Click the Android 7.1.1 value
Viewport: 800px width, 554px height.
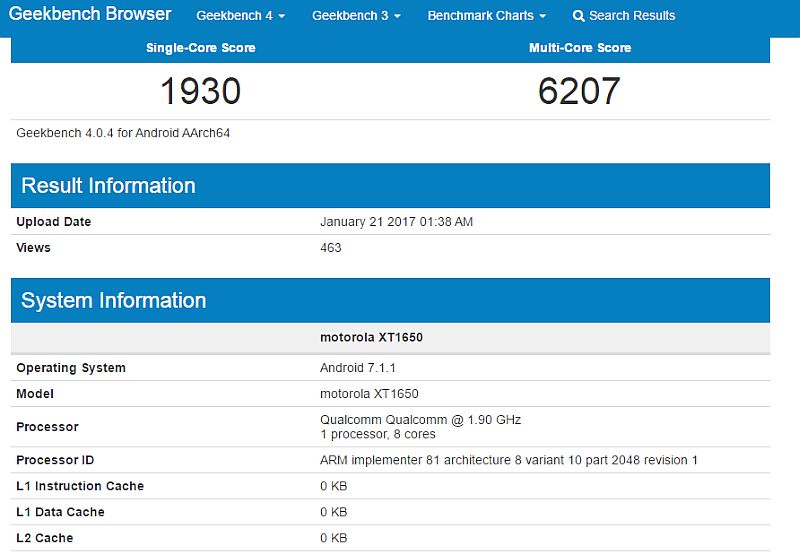pyautogui.click(x=358, y=368)
